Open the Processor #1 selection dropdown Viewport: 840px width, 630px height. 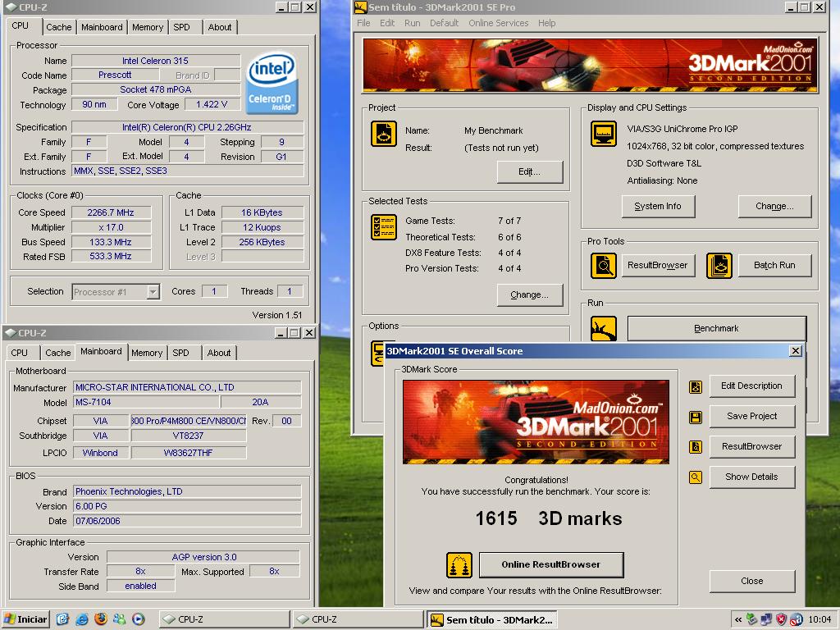coord(153,292)
